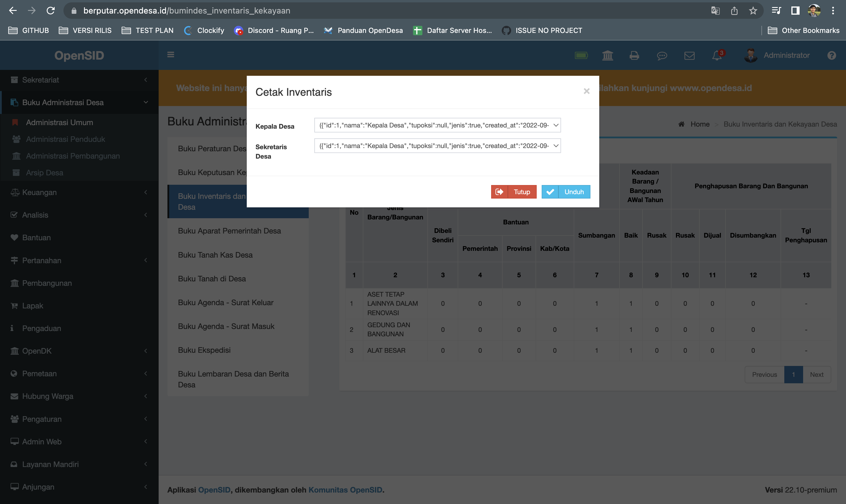Click the Unduh button
Viewport: 846px width, 504px height.
click(x=565, y=192)
